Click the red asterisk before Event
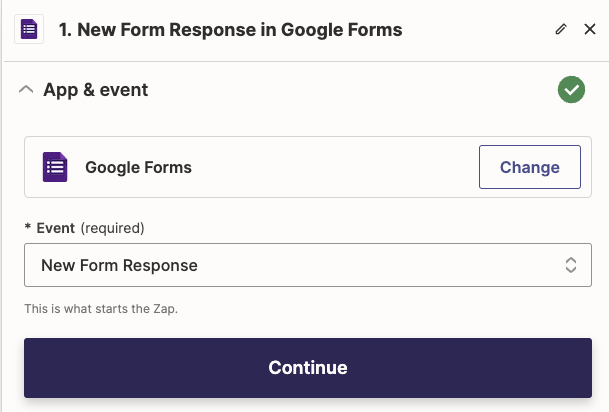This screenshot has height=412, width=609. click(27, 228)
